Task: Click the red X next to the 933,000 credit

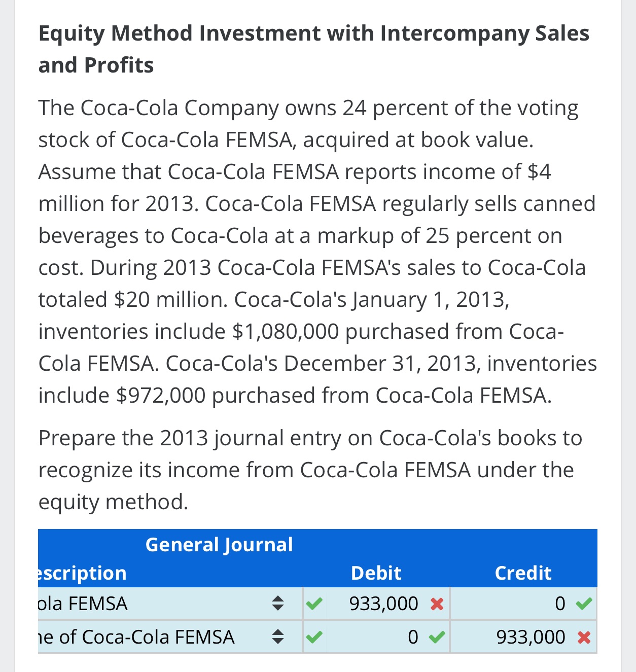Action: point(584,638)
